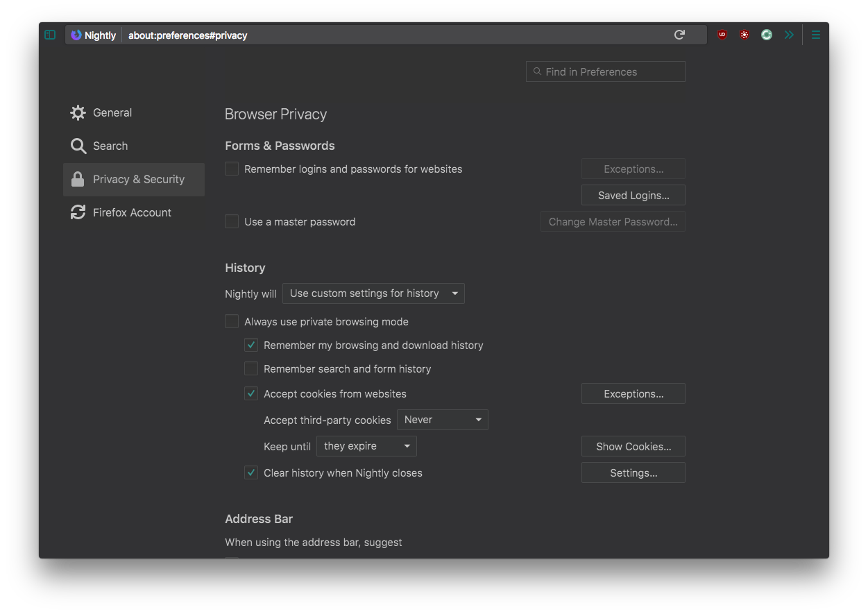Toggle Always use private browsing mode

click(x=232, y=321)
